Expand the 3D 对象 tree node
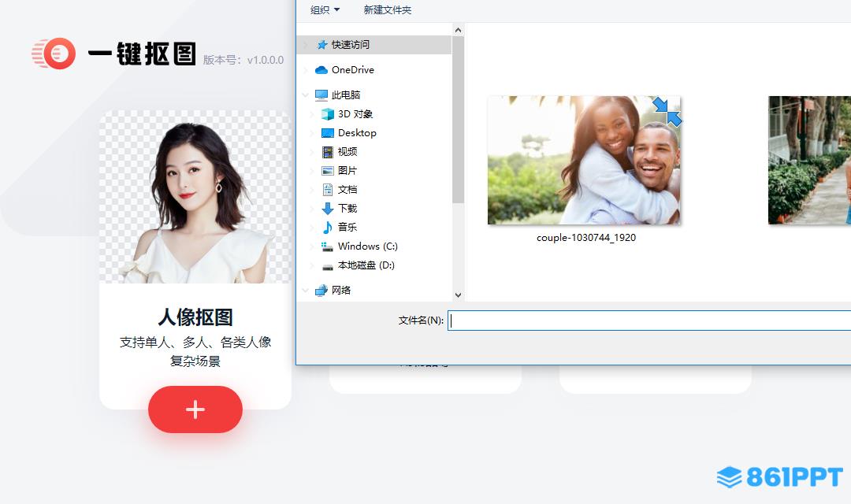851x504 pixels. (311, 114)
